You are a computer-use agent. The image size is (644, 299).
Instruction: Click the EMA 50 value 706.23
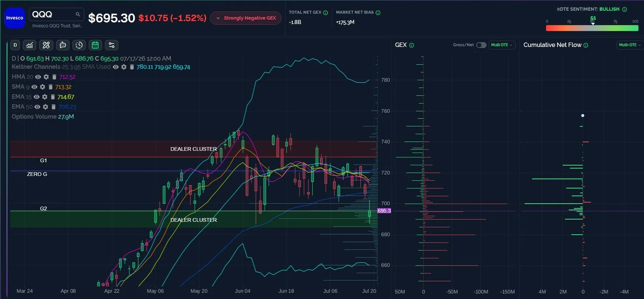click(x=67, y=107)
